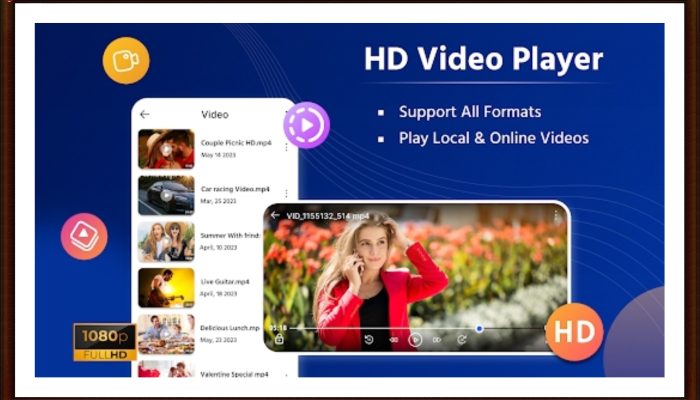Open the Live Guitar video thumbnail
700x400 pixels.
[166, 288]
